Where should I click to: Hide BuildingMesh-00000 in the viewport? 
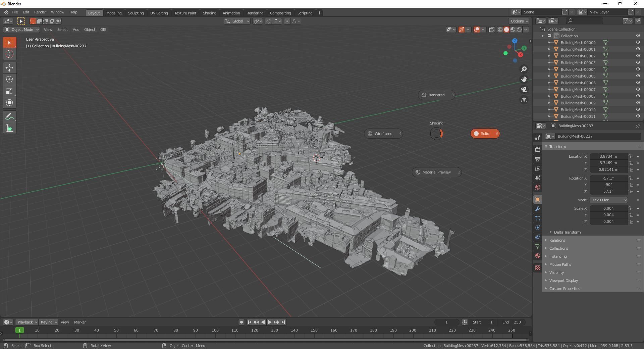pos(638,43)
